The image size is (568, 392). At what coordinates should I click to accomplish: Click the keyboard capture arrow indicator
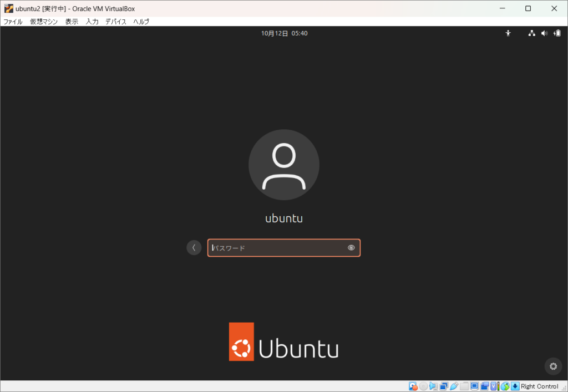(x=515, y=386)
